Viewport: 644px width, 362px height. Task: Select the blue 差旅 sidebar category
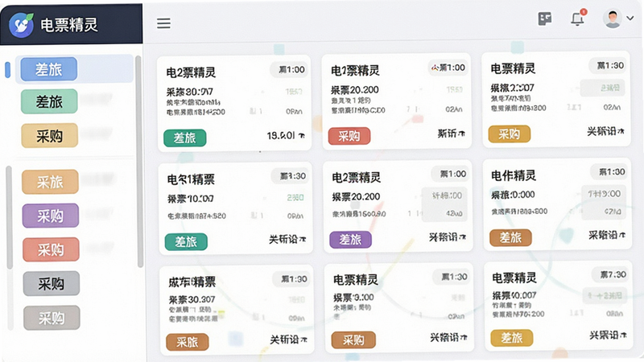tap(49, 69)
